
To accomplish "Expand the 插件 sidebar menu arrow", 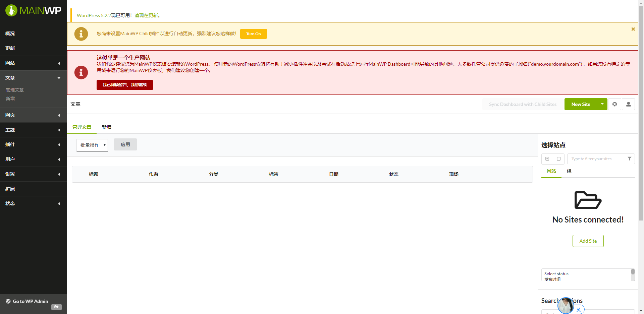I will click(59, 145).
